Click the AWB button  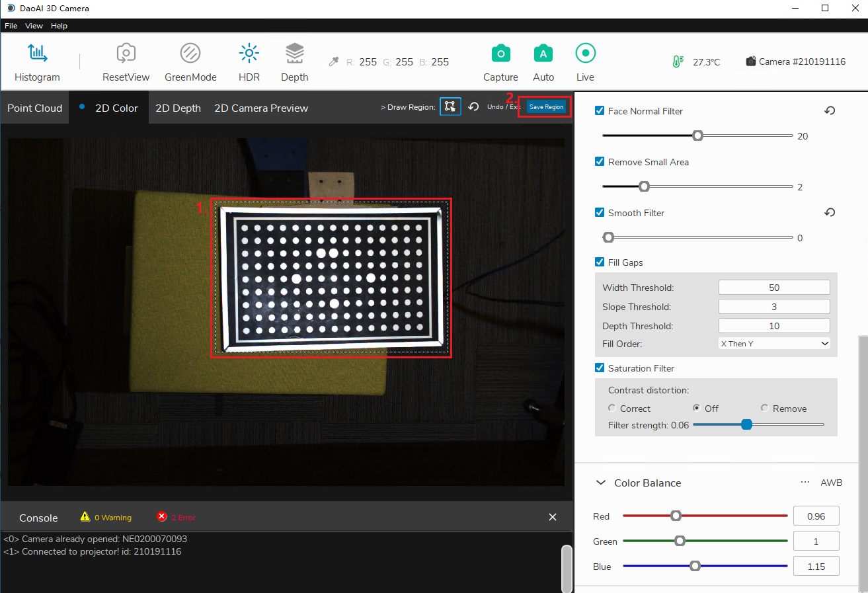(x=831, y=483)
